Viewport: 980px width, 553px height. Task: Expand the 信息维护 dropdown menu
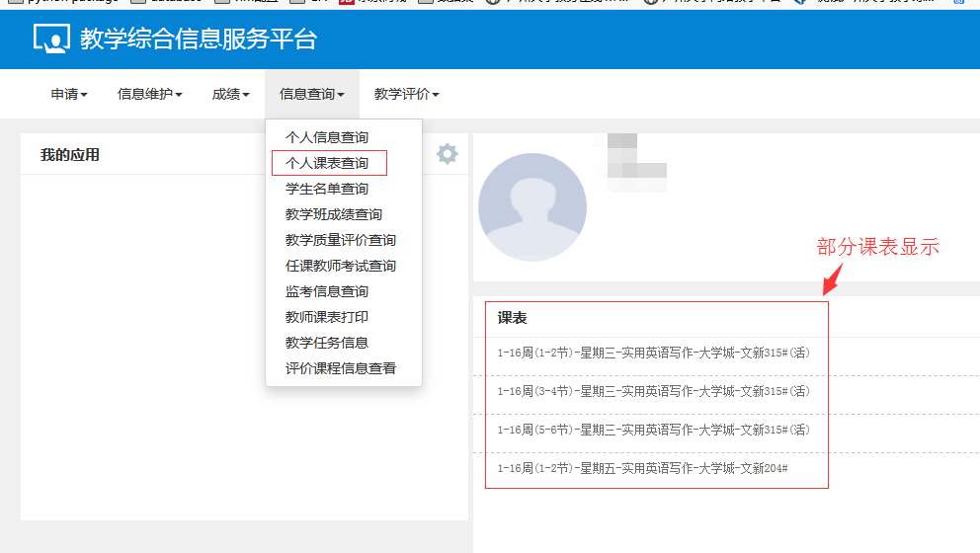(x=150, y=95)
